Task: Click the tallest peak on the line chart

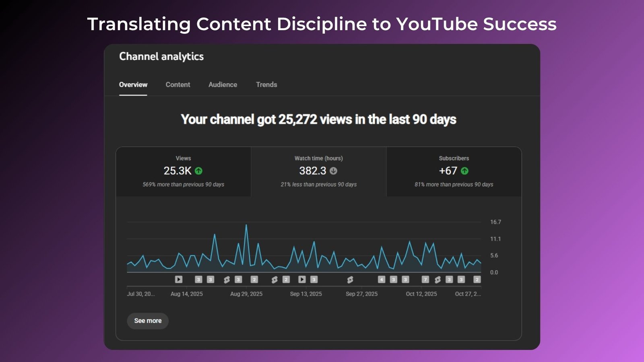Action: pos(246,225)
